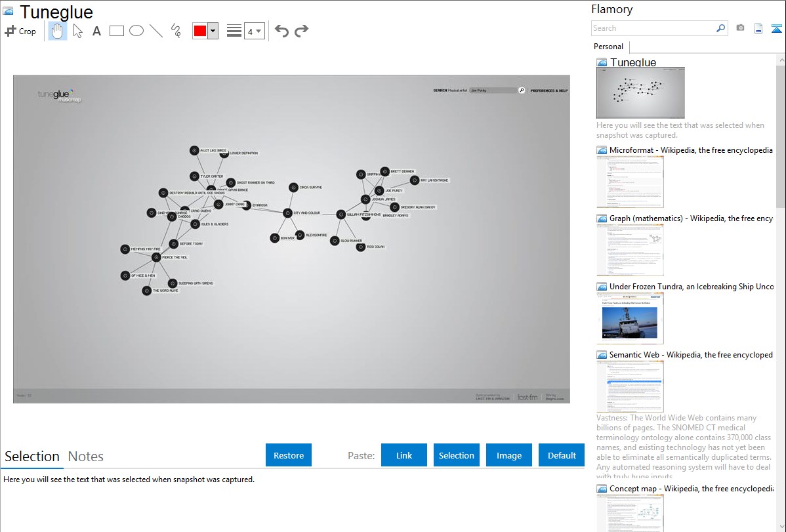Click the William Fitzsimmons node label
786x532 pixels.
[x=364, y=215]
